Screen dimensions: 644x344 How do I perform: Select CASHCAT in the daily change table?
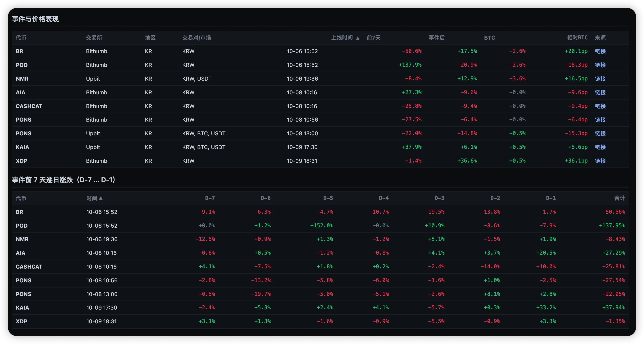click(29, 267)
